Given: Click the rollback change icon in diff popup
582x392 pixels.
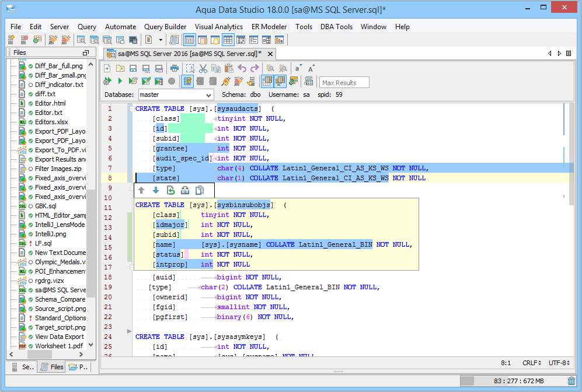Looking at the screenshot, I should pyautogui.click(x=170, y=190).
